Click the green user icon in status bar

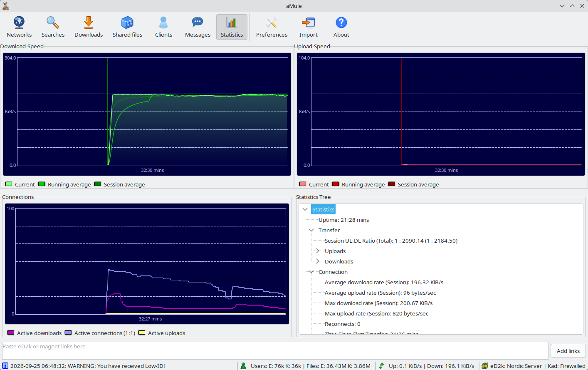[243, 366]
